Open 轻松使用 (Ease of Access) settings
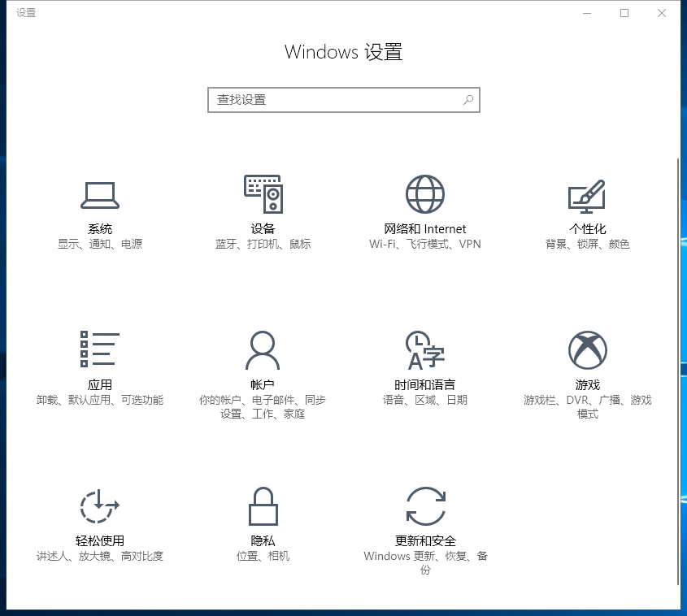Viewport: 687px width, 616px height. (99, 520)
